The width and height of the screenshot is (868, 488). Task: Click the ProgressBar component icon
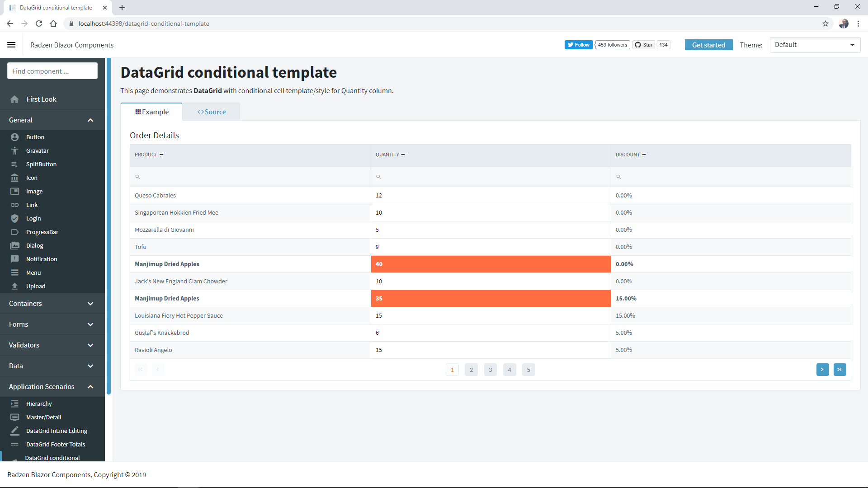point(15,232)
